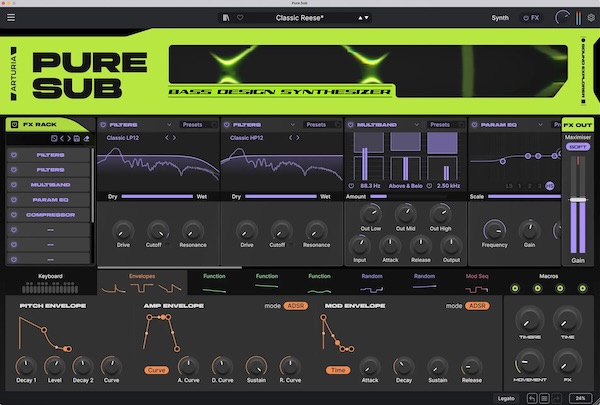The width and height of the screenshot is (600, 405).
Task: Bypass PARAM EQ slot in rack list
Action: pos(14,200)
